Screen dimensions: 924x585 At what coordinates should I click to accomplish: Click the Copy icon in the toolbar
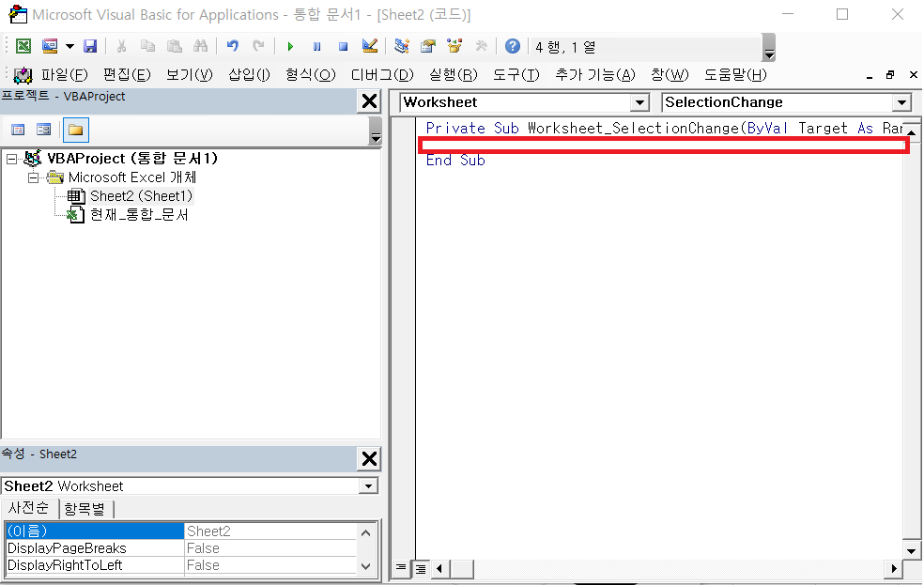(147, 46)
